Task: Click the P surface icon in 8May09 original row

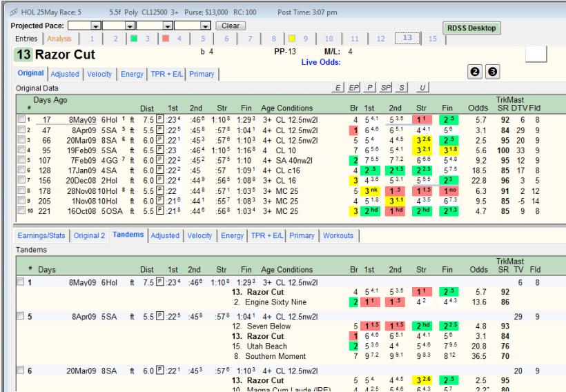Action: pyautogui.click(x=160, y=119)
